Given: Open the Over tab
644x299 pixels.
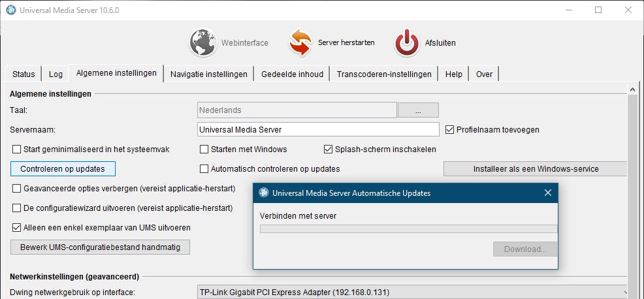Looking at the screenshot, I should pos(484,74).
